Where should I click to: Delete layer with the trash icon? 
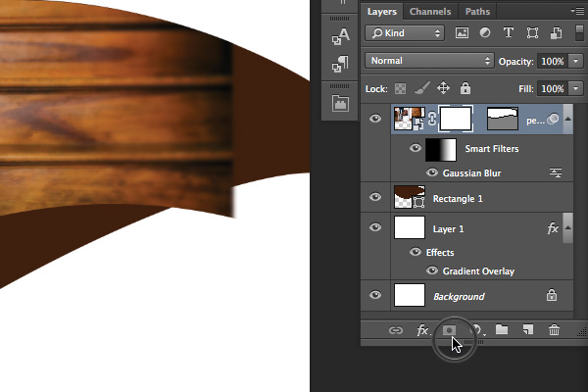pyautogui.click(x=554, y=330)
